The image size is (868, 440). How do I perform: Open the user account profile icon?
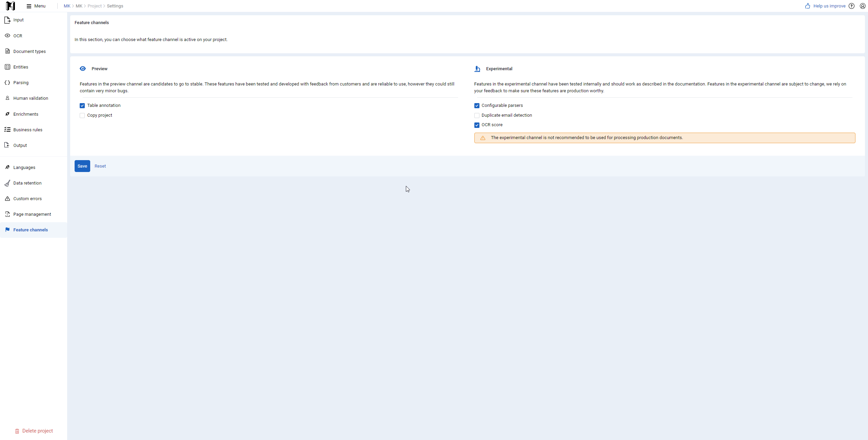pyautogui.click(x=863, y=6)
